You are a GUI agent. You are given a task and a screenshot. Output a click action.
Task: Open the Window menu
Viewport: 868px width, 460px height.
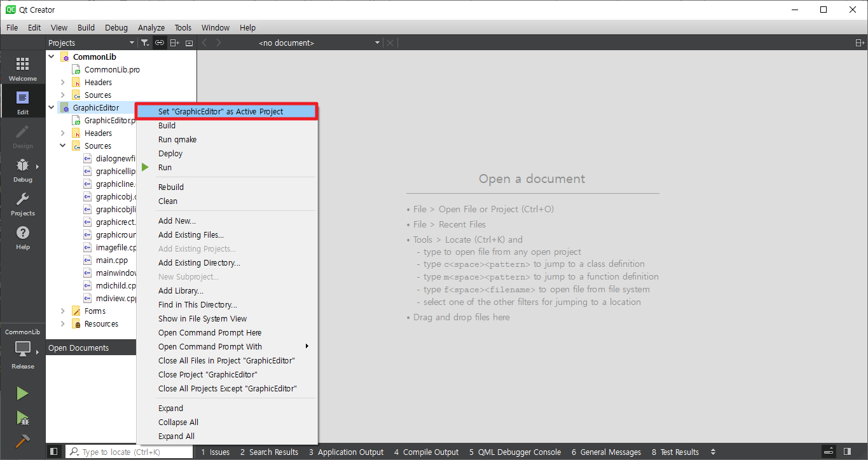[216, 27]
